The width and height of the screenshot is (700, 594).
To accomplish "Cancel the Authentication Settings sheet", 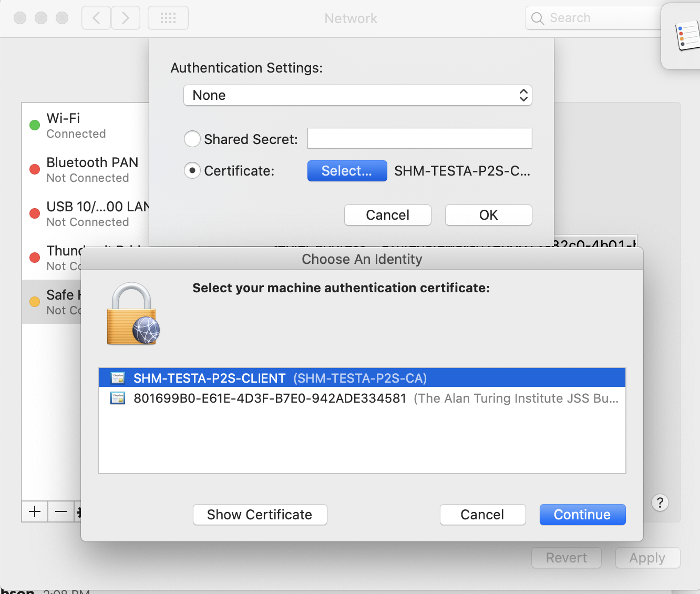I will tap(388, 215).
